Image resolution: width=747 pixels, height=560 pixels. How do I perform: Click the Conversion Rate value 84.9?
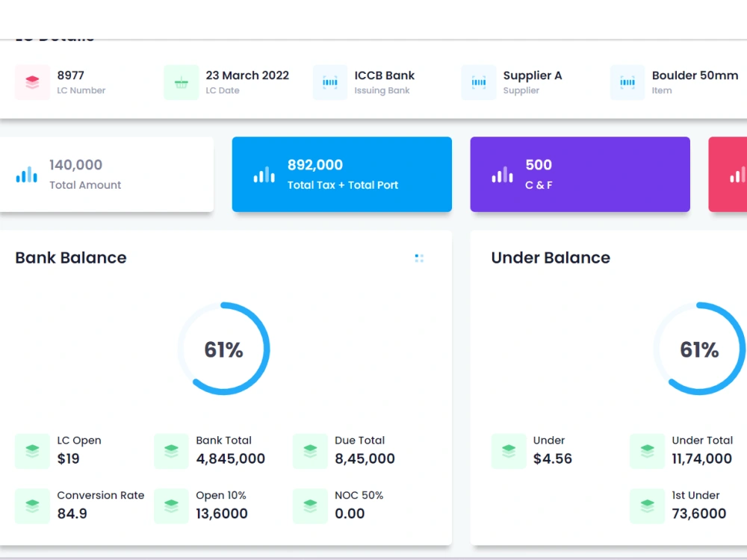[72, 514]
